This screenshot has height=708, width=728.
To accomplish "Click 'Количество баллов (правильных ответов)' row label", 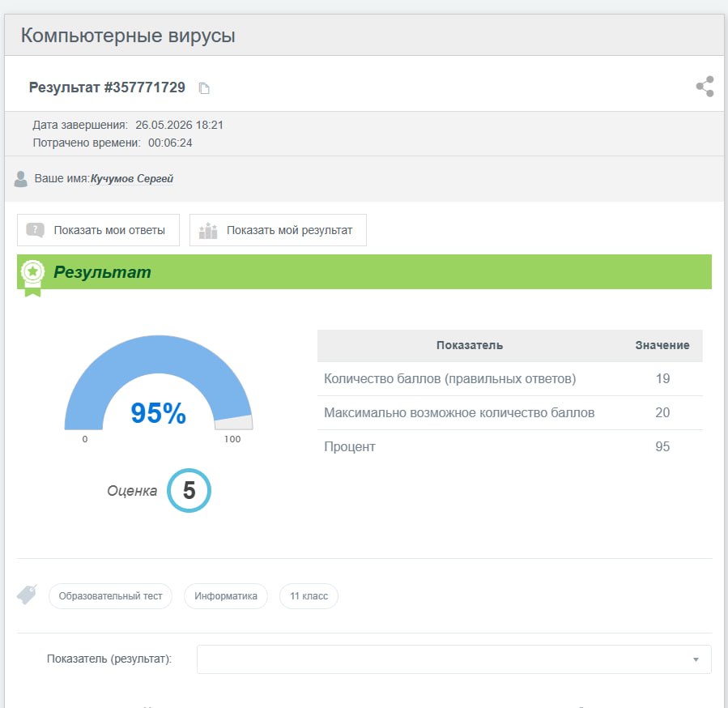I will point(450,378).
